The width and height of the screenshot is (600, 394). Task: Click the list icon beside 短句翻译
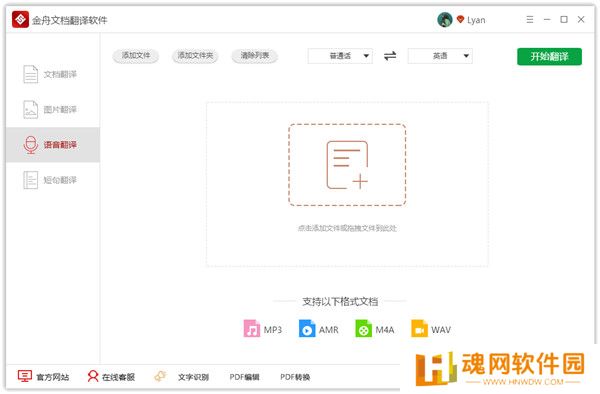[x=31, y=180]
